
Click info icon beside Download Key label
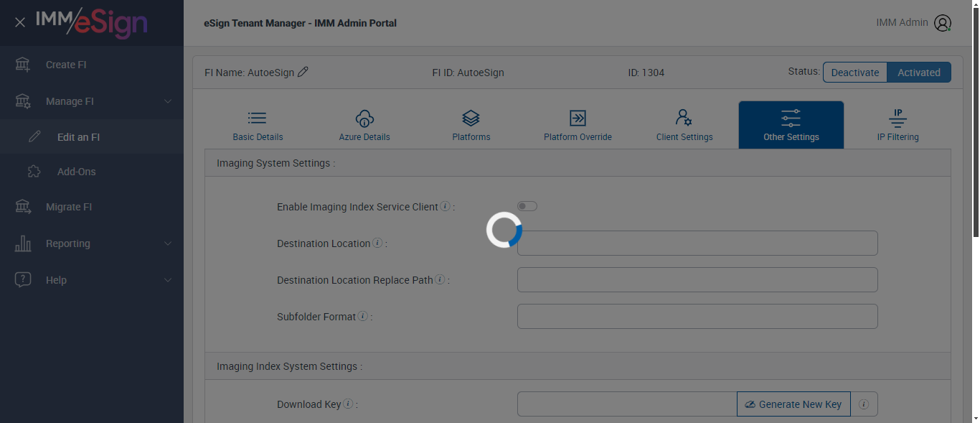tap(348, 404)
